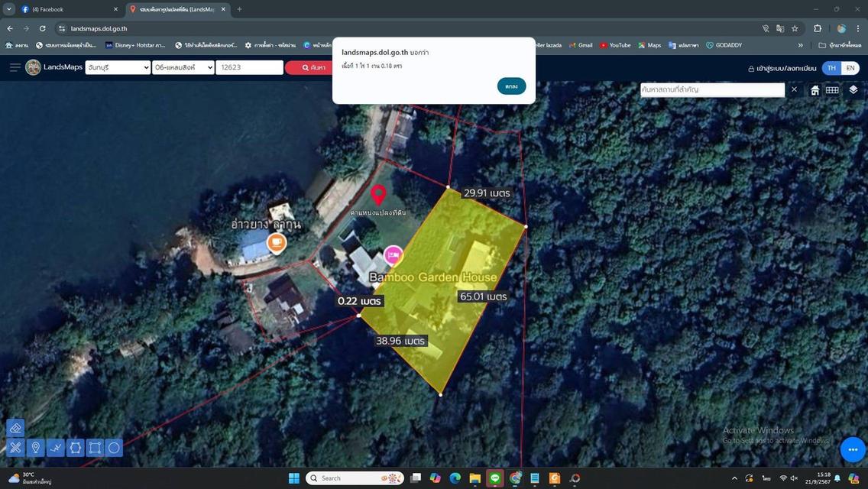Viewport: 868px width, 489px height.
Task: Click the 65.01 meter edge label
Action: [x=483, y=296]
